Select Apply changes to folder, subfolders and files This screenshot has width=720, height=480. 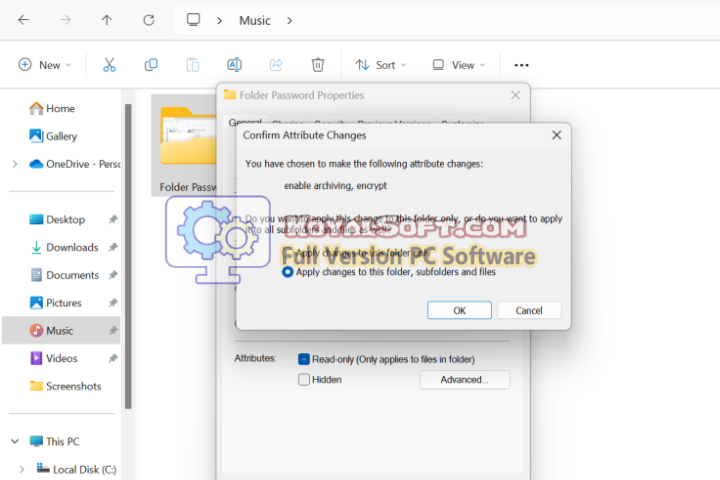pos(389,272)
